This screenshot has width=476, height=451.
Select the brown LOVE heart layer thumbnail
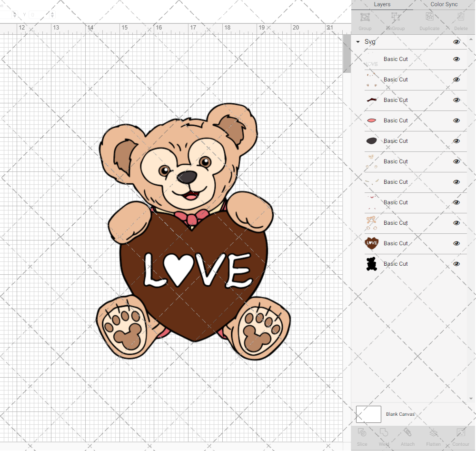point(372,243)
